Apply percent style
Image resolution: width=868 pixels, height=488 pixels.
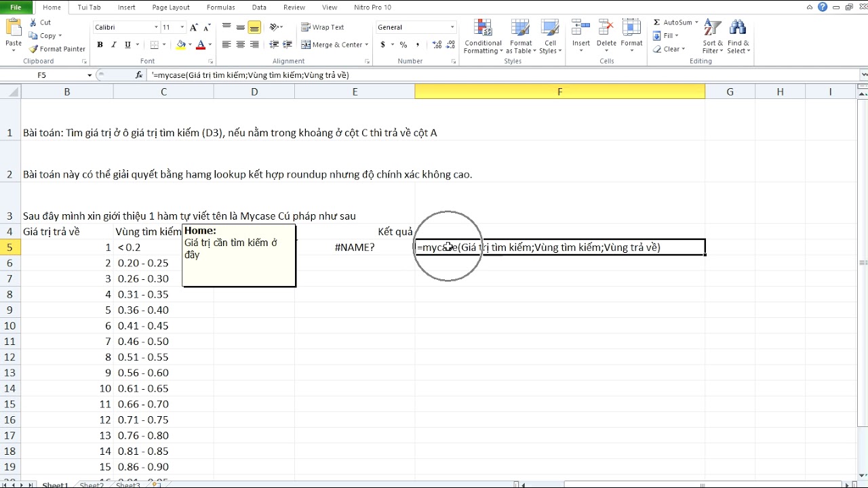coord(403,45)
